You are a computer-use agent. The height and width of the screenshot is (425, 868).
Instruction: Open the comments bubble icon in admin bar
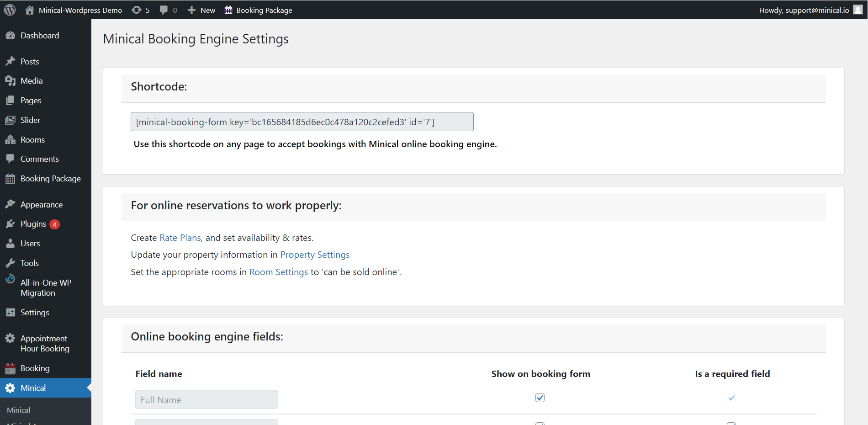[164, 10]
